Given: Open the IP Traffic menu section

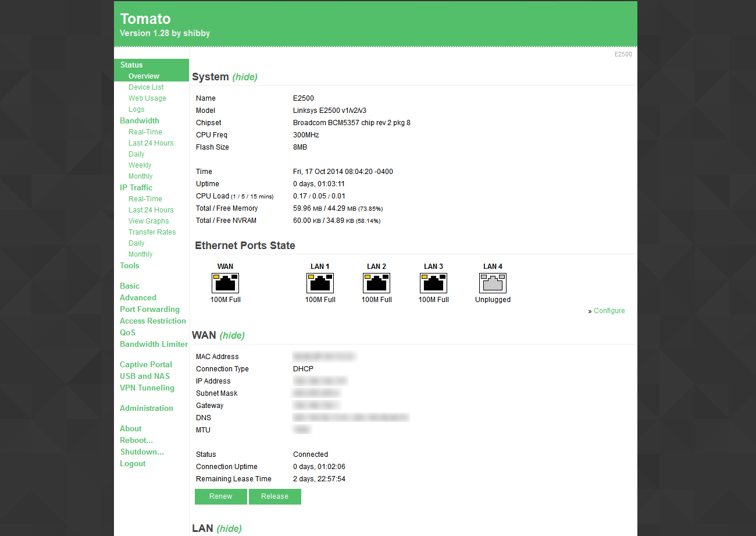Looking at the screenshot, I should tap(136, 187).
